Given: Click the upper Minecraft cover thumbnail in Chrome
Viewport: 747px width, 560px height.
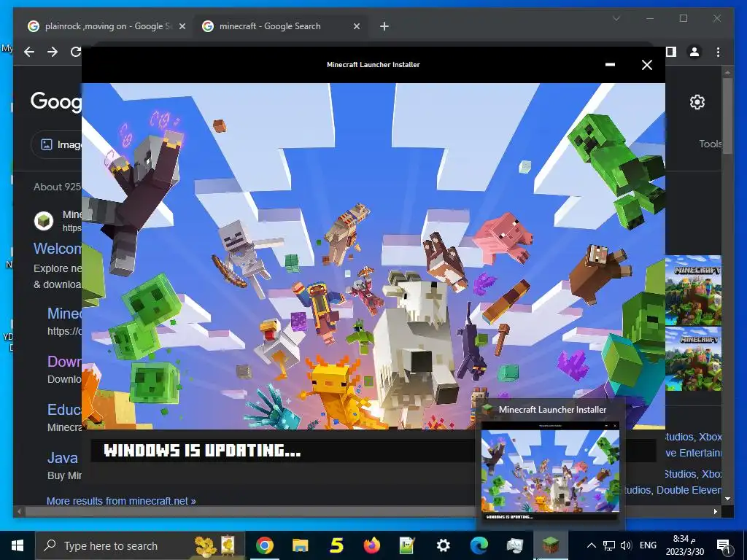Looking at the screenshot, I should pyautogui.click(x=693, y=290).
